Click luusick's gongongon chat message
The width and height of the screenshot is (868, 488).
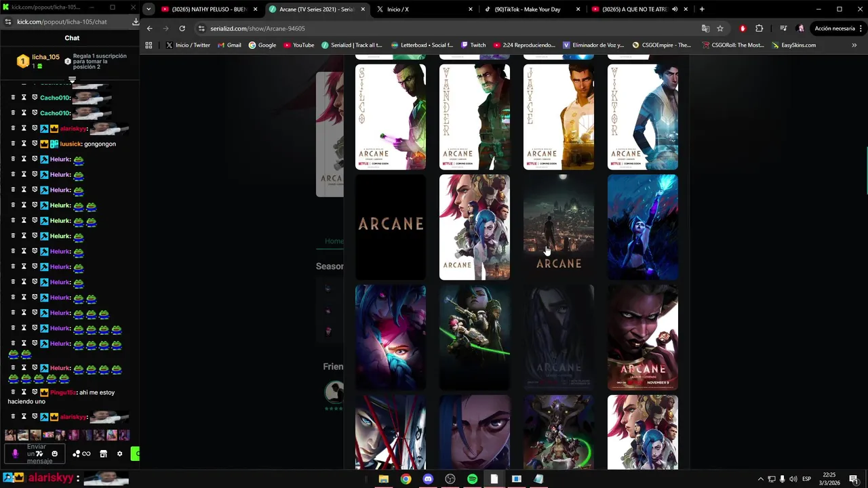point(100,144)
